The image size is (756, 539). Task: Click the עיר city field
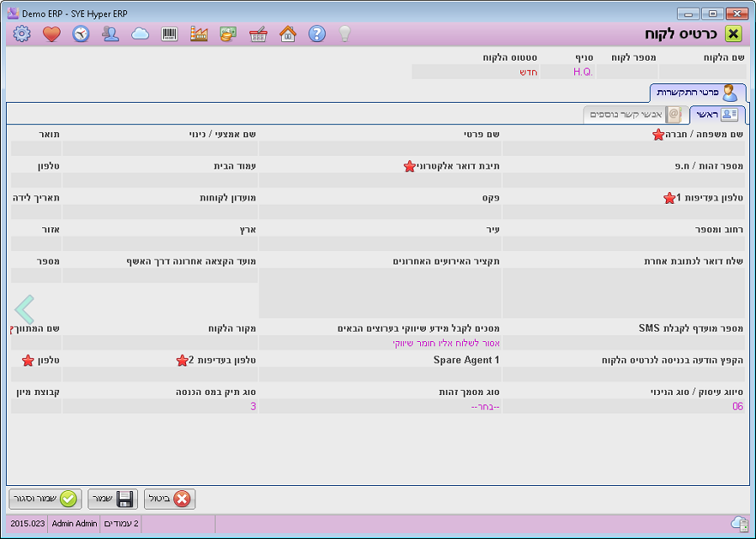click(x=380, y=243)
